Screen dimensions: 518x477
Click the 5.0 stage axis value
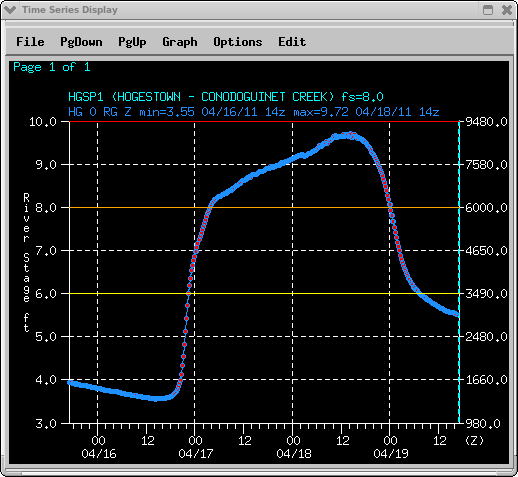click(46, 337)
